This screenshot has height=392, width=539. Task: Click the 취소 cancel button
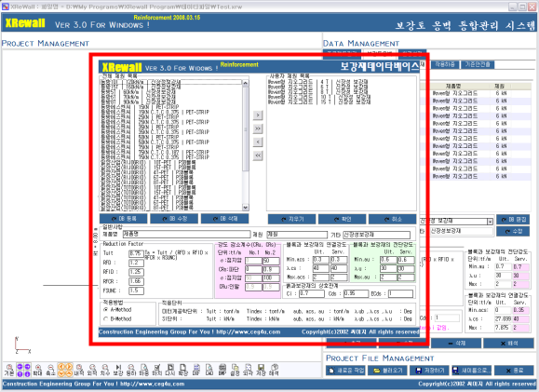click(392, 219)
